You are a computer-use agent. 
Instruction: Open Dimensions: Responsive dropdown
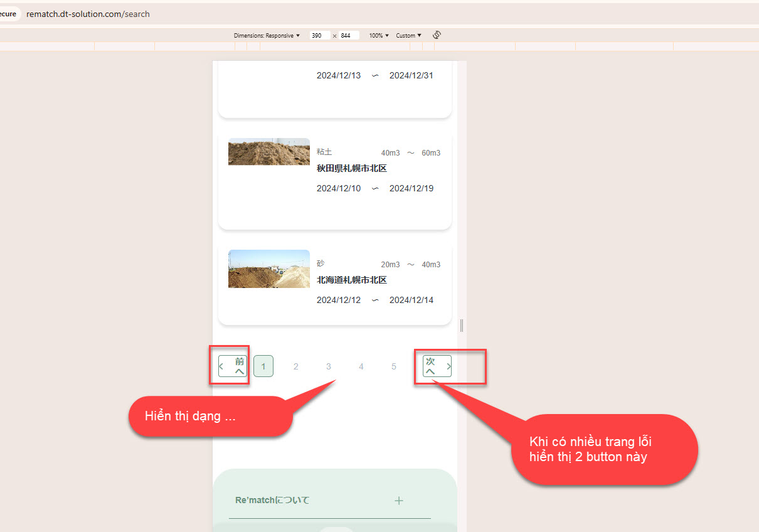(267, 36)
